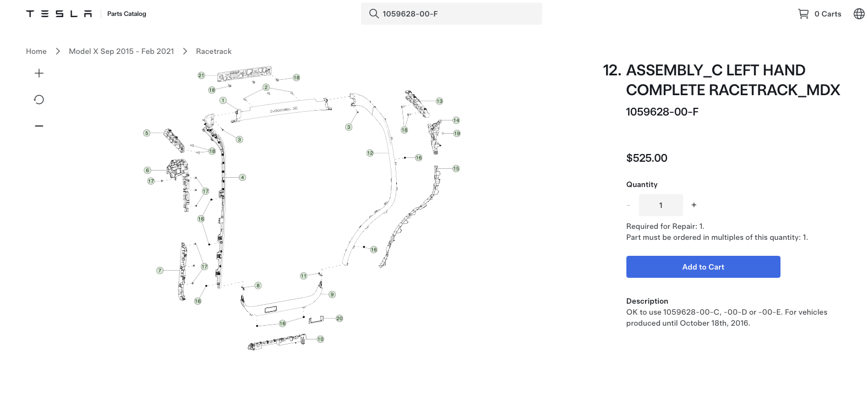Click the quantity input field

661,205
